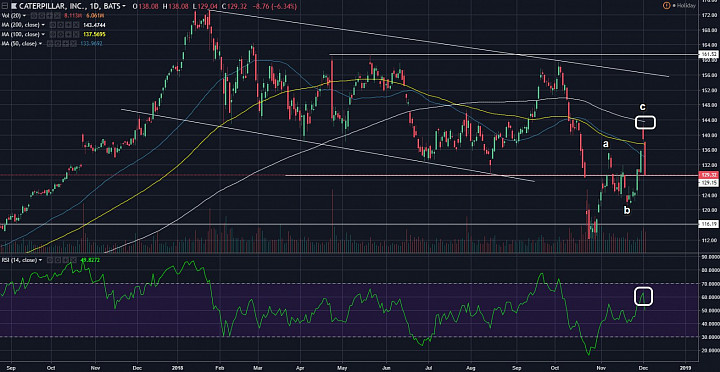Expand the Vol (20) dropdown arrow
The height and width of the screenshot is (372, 720).
[24, 16]
